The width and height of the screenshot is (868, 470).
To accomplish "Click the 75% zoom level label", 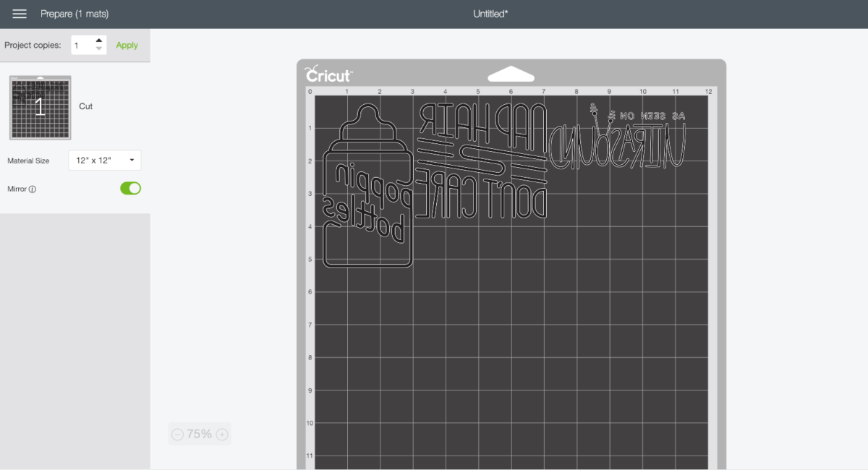I will [x=199, y=435].
